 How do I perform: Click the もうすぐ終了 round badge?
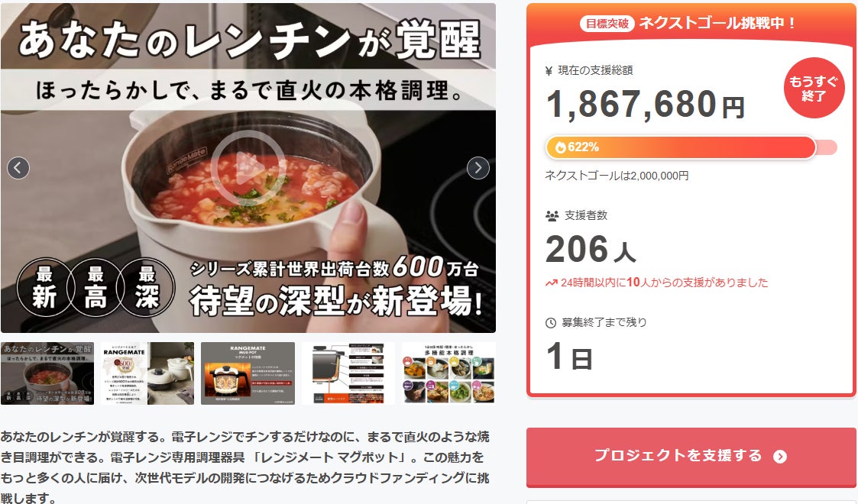pyautogui.click(x=814, y=88)
